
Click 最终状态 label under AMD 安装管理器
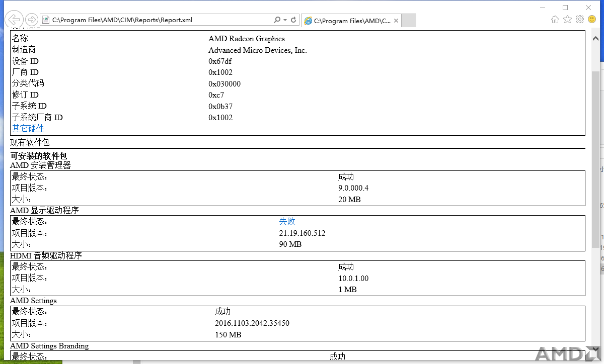pyautogui.click(x=30, y=176)
